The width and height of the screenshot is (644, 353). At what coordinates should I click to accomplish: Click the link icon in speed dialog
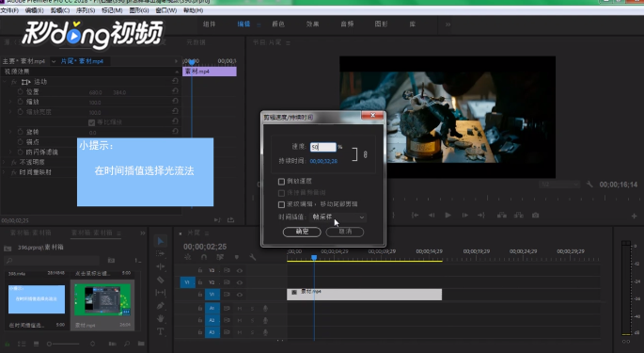click(x=365, y=154)
